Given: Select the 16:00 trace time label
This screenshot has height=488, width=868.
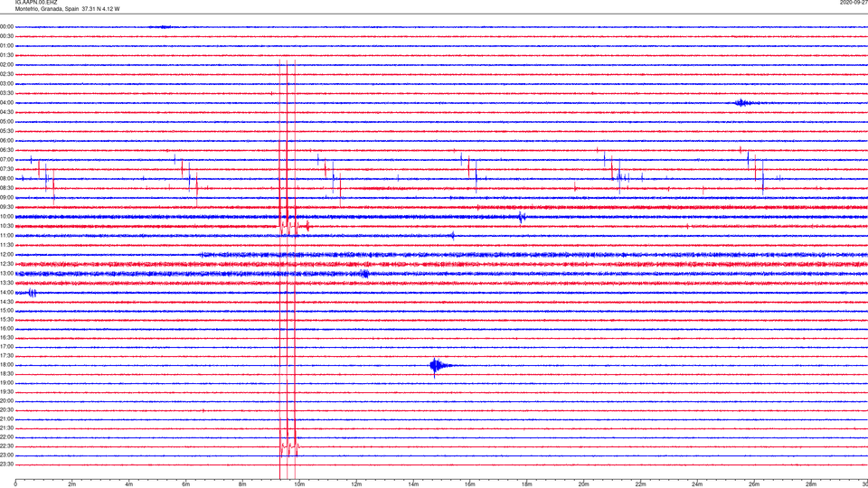Looking at the screenshot, I should (6, 329).
